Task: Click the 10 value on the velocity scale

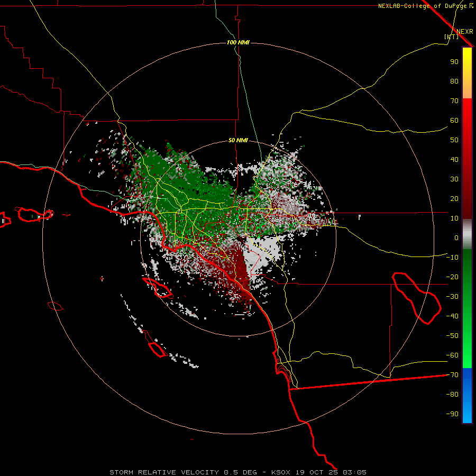Action: click(454, 218)
